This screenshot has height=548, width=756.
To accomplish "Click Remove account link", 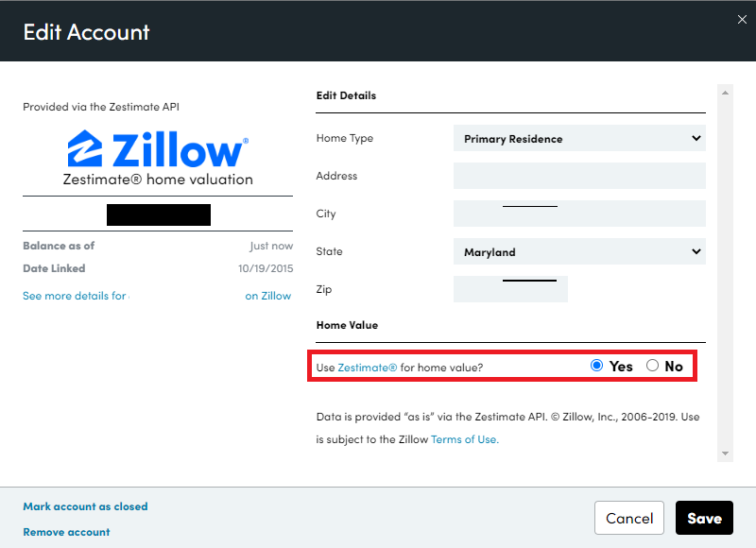I will pos(66,532).
